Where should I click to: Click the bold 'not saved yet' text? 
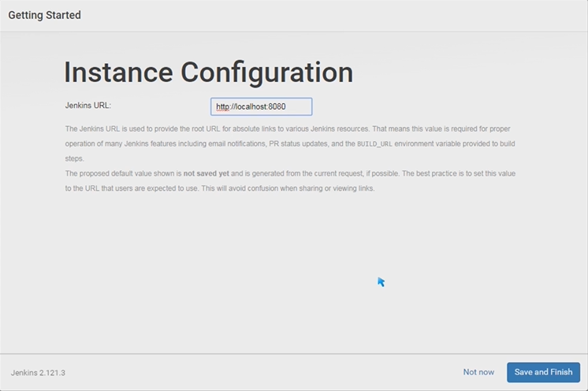tap(206, 173)
